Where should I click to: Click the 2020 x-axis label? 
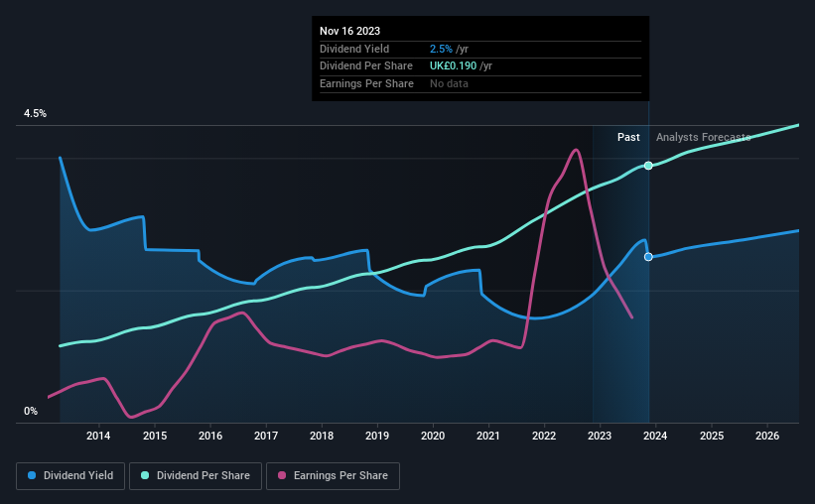(433, 436)
